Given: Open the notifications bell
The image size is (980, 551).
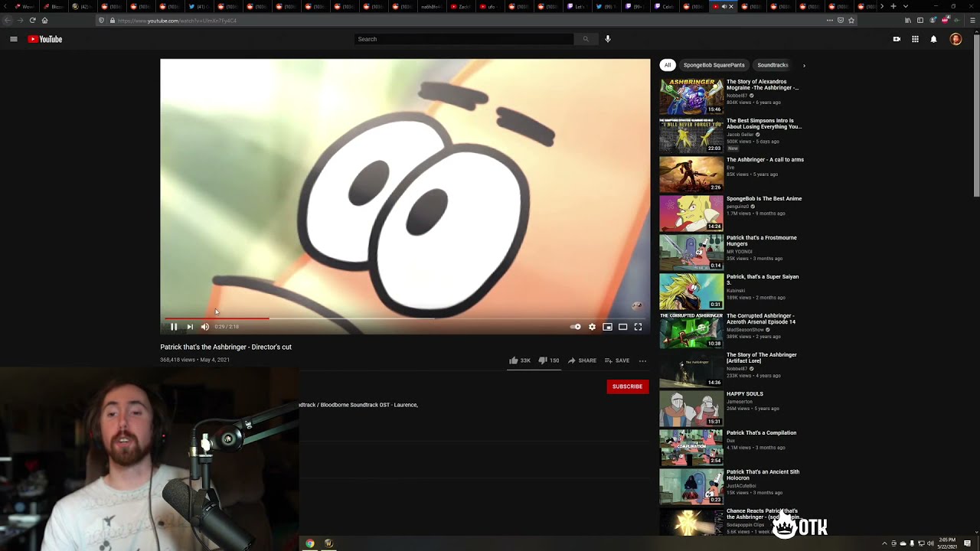Looking at the screenshot, I should point(933,39).
